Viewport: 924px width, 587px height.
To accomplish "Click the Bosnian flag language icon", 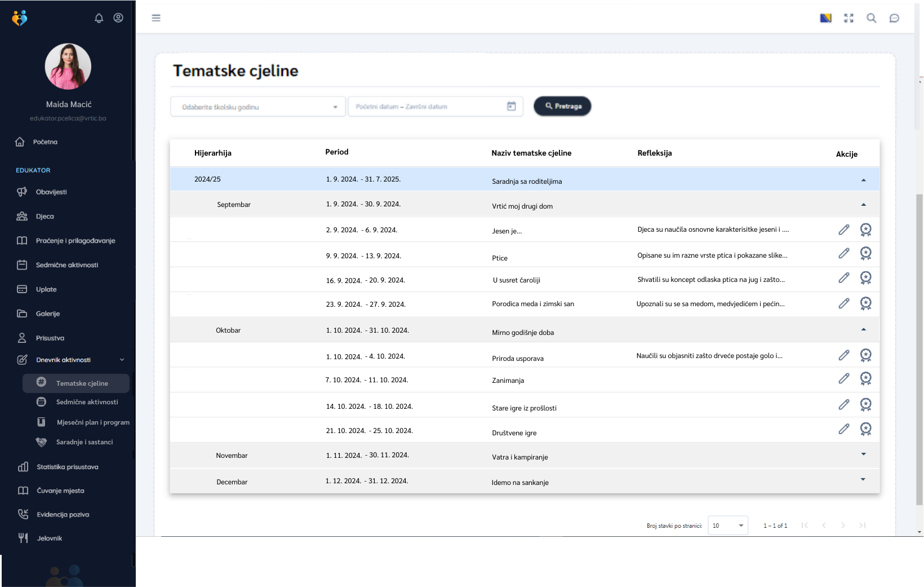I will tap(825, 17).
